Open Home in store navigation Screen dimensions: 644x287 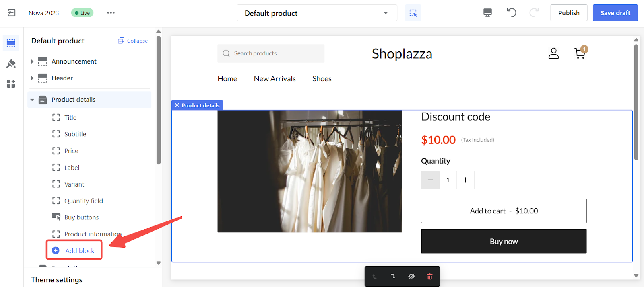click(x=227, y=79)
